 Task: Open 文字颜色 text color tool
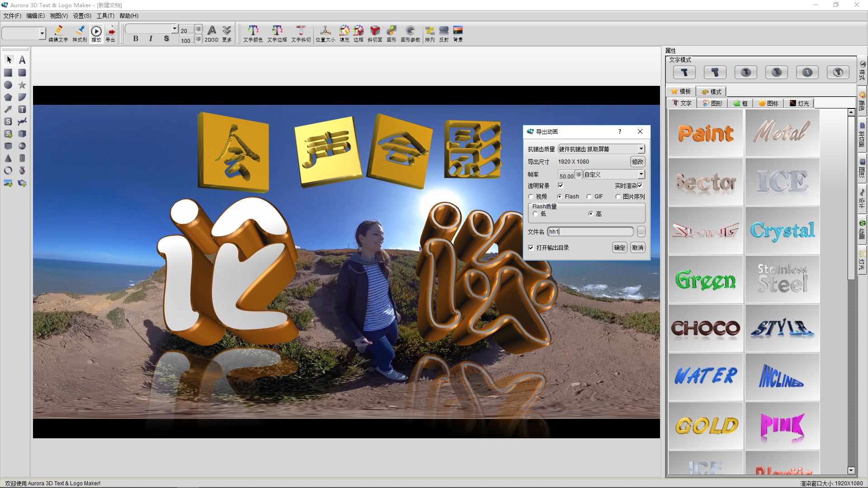coord(253,33)
